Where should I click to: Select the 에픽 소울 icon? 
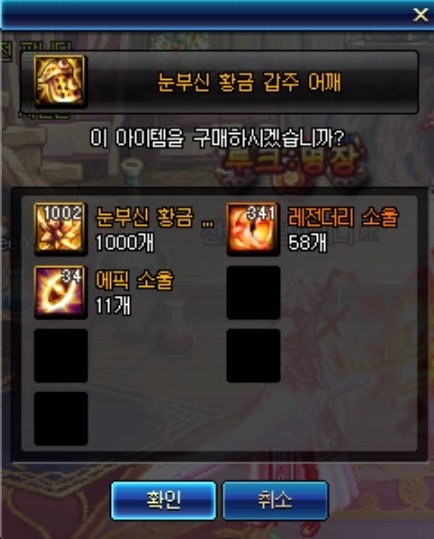pyautogui.click(x=60, y=292)
